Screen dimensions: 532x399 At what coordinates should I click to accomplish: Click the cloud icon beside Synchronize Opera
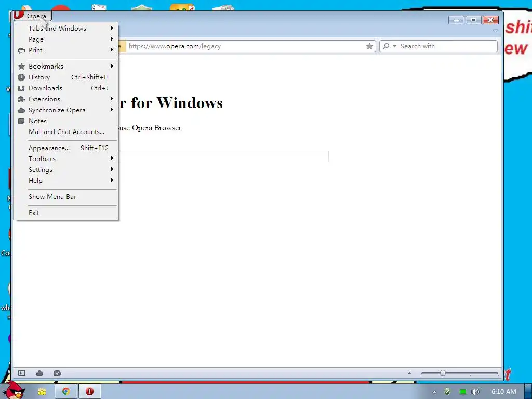[x=21, y=110]
